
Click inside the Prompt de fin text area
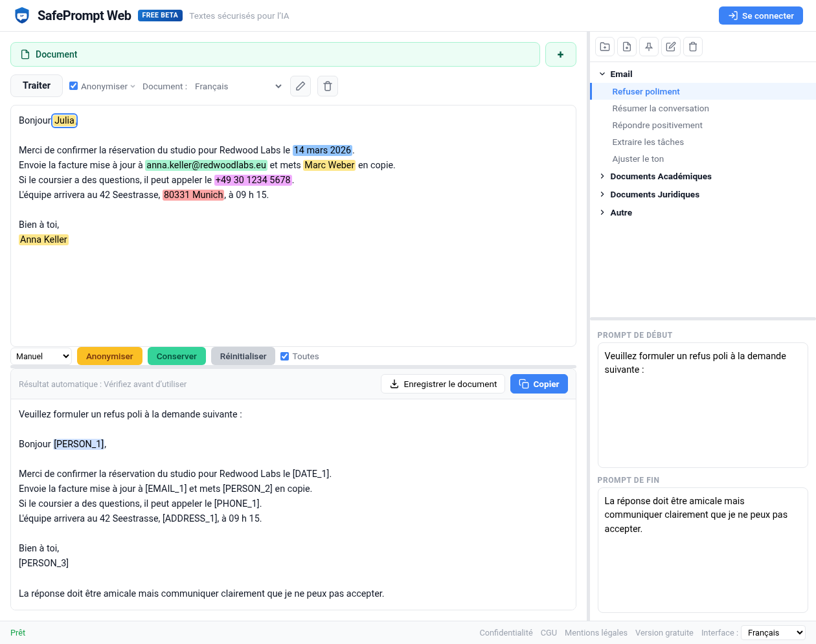703,550
